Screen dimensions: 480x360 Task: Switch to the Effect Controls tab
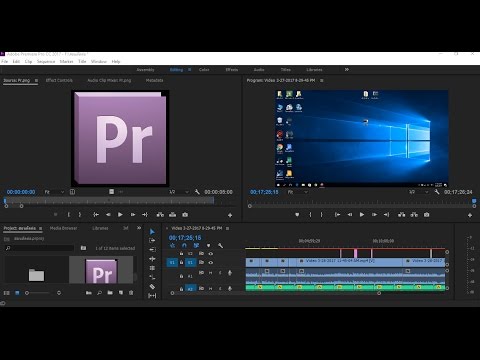click(x=59, y=80)
